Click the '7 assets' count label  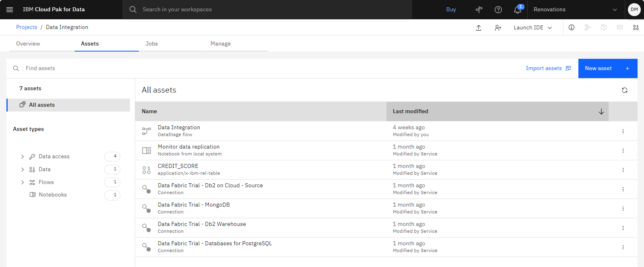(30, 89)
